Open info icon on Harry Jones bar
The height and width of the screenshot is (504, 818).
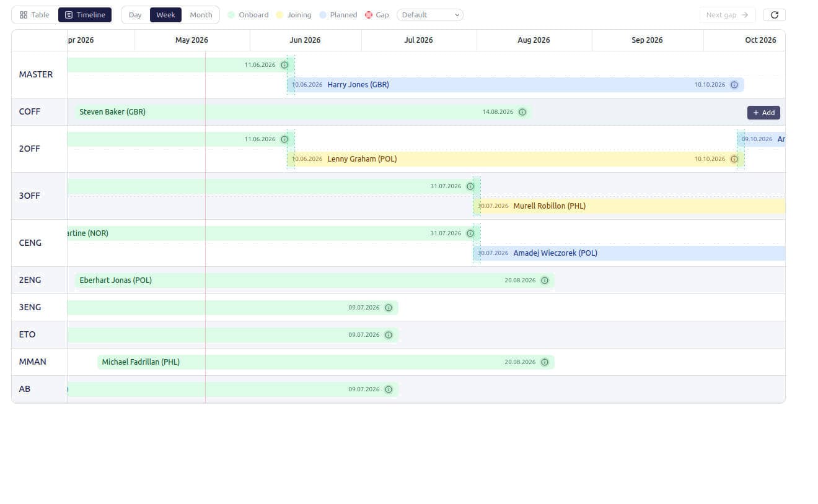[x=734, y=85]
